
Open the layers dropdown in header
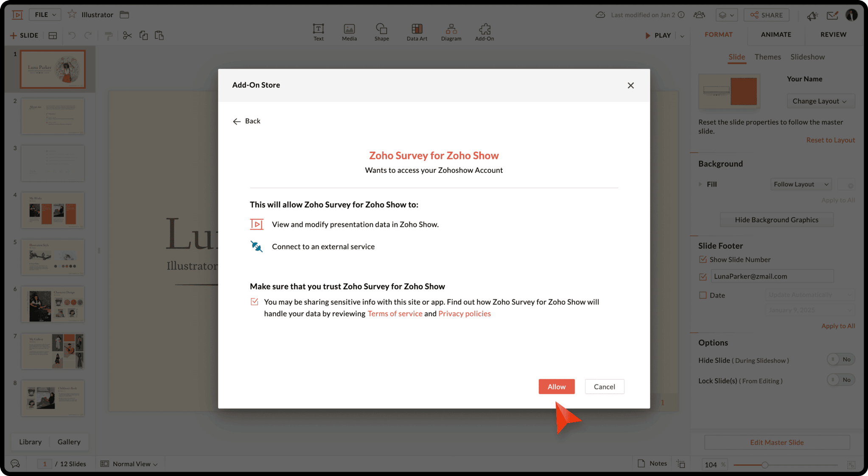coord(726,15)
